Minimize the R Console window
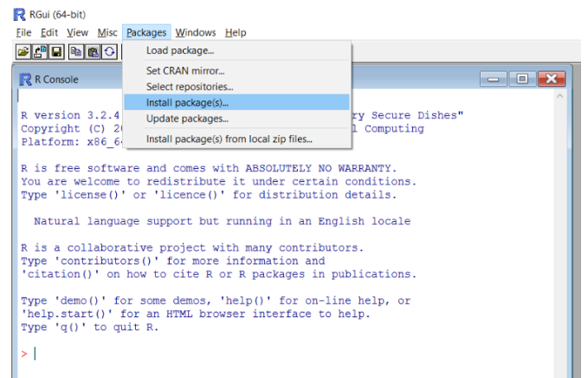 493,79
